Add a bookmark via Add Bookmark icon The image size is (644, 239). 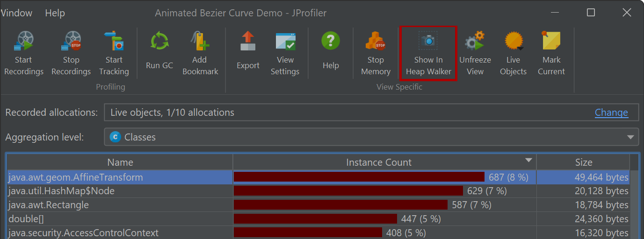pos(200,41)
